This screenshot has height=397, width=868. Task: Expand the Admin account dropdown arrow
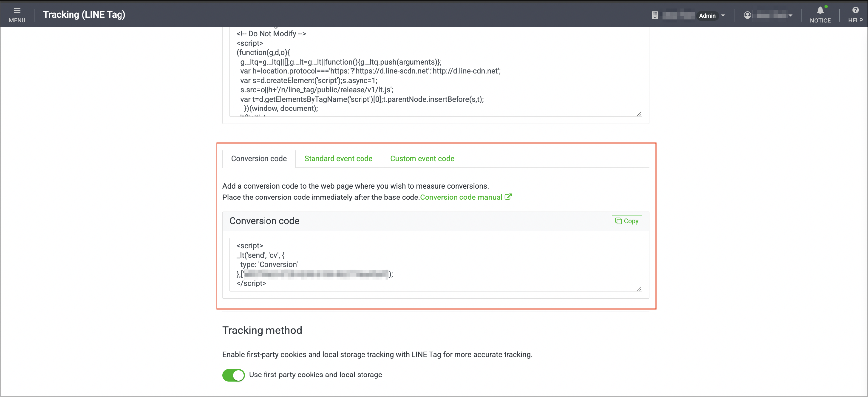(x=723, y=16)
